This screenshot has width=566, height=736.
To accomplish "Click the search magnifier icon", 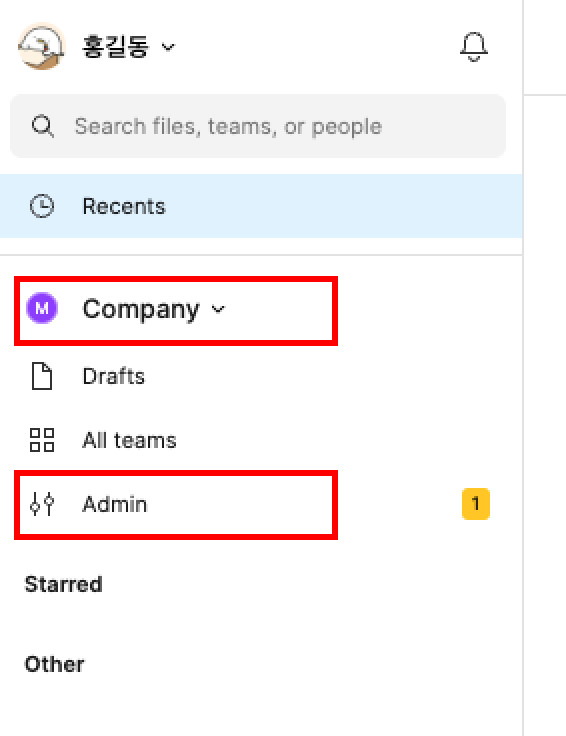I will [x=43, y=126].
